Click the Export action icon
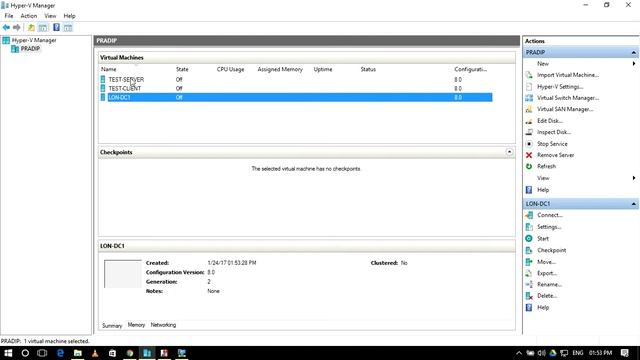 [529, 273]
